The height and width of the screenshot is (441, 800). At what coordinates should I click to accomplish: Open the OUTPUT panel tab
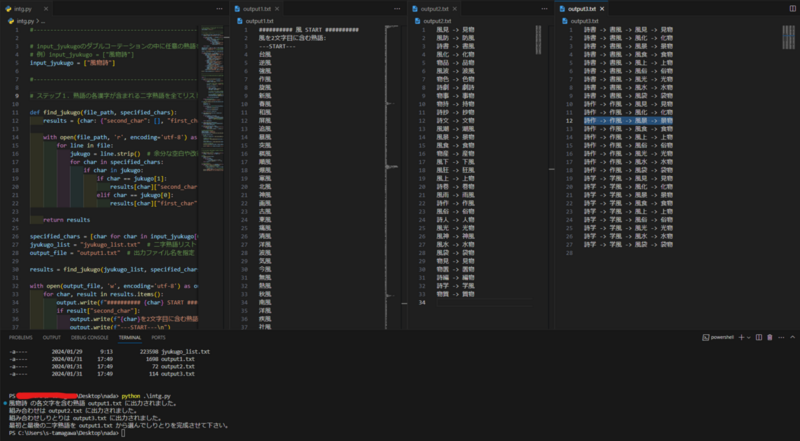pyautogui.click(x=52, y=337)
